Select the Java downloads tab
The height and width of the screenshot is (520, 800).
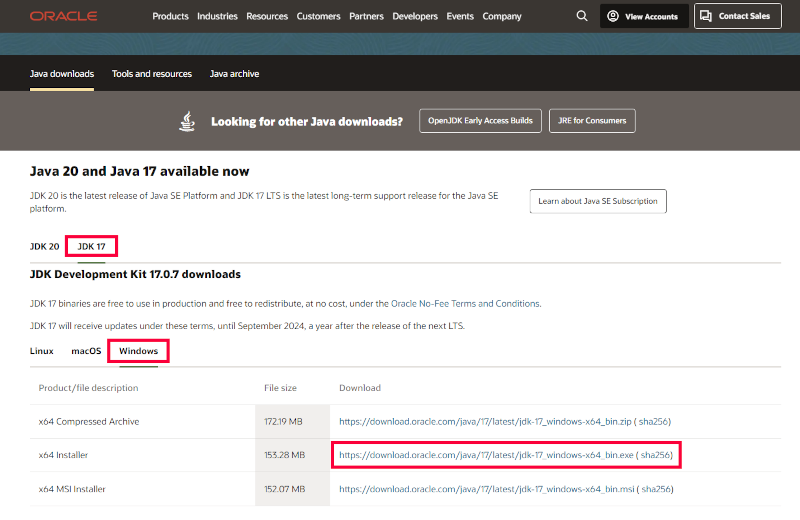[x=62, y=74]
